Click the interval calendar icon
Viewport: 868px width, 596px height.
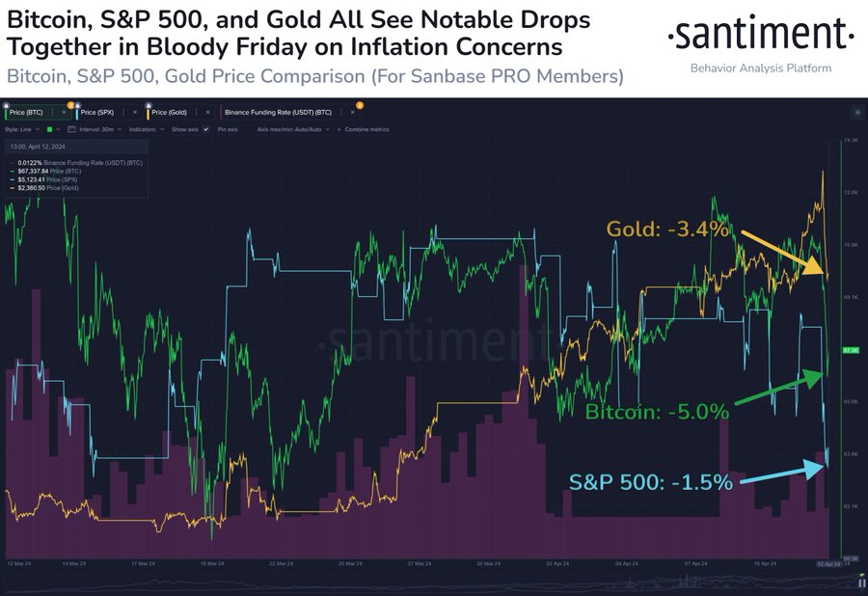71,129
